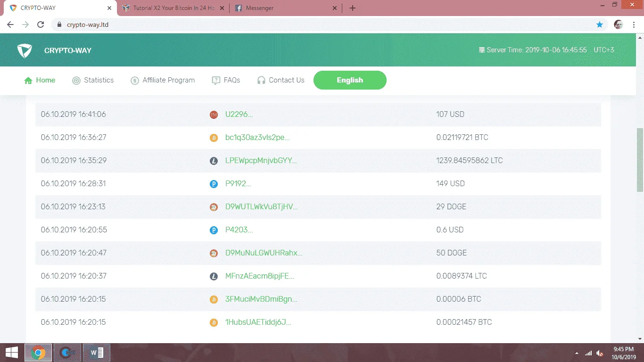Bookmark this page with the star icon
This screenshot has width=644, height=362.
point(600,25)
